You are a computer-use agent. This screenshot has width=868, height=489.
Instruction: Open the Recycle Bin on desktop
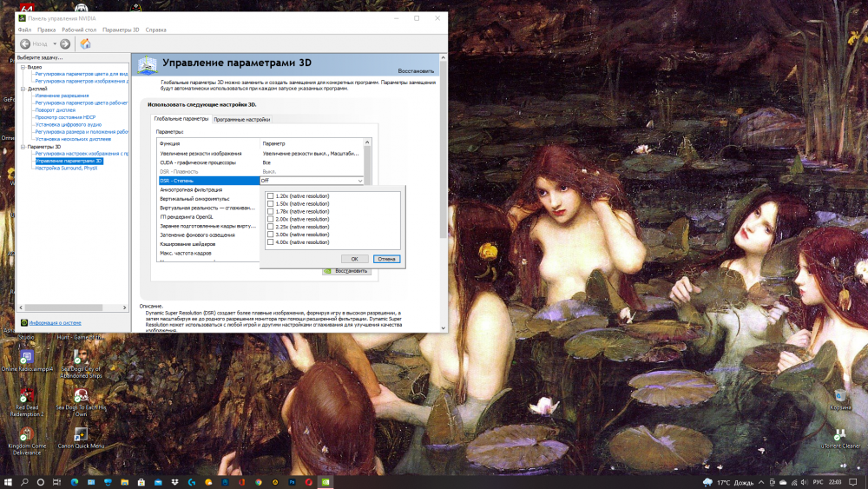[839, 400]
